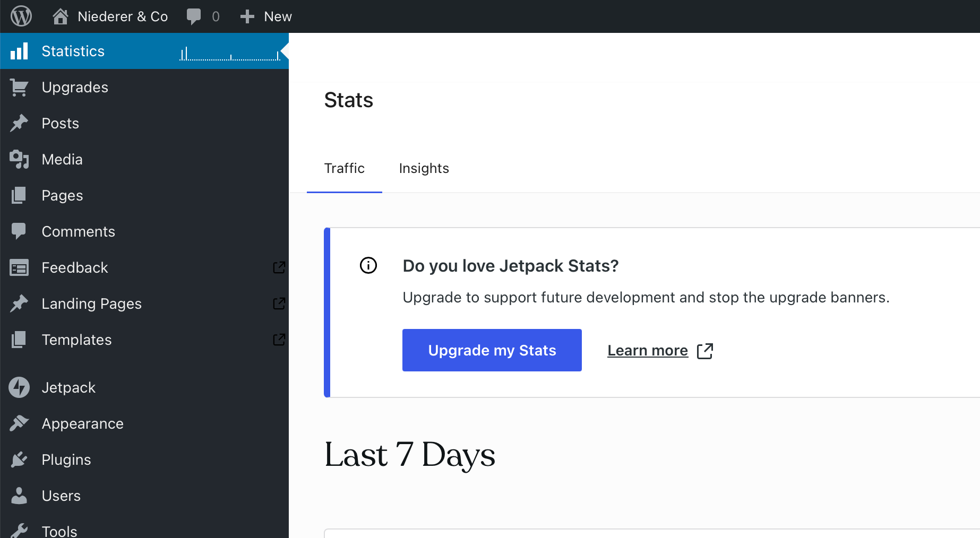Go to Posts in sidebar

[61, 123]
